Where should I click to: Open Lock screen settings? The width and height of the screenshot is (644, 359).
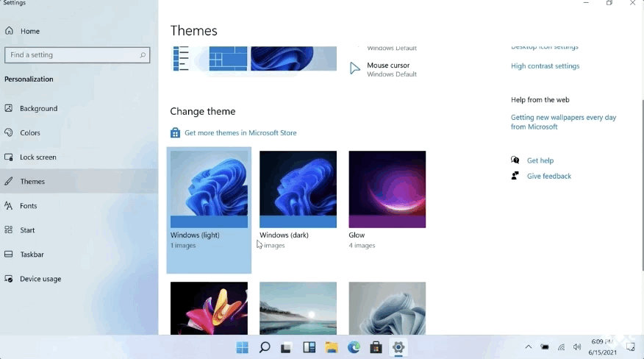(x=79, y=157)
